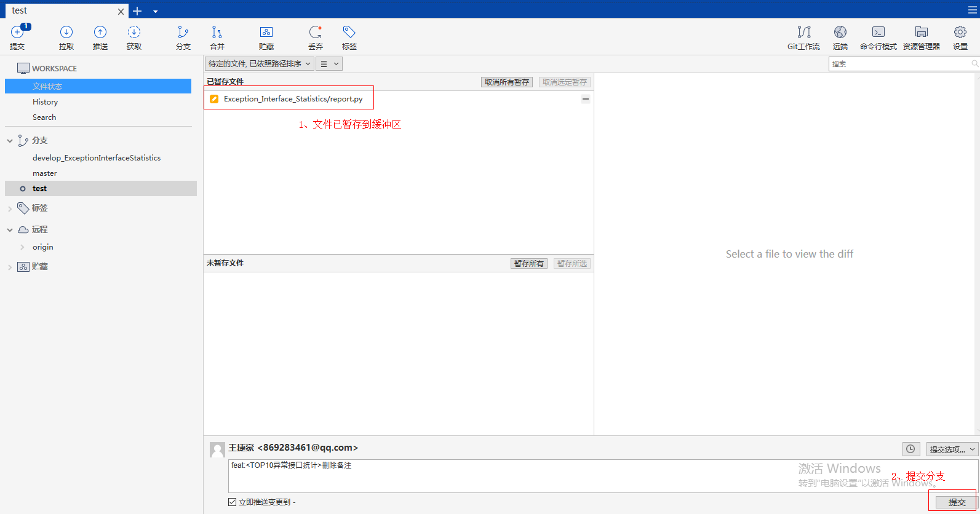Click the Commit (提交) button at bottom right
The height and width of the screenshot is (514, 980).
(x=957, y=502)
